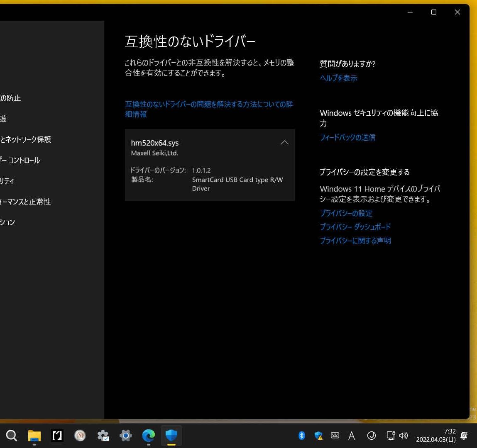Open プライバシー ダッシュボード link
The width and height of the screenshot is (477, 448).
coord(355,227)
